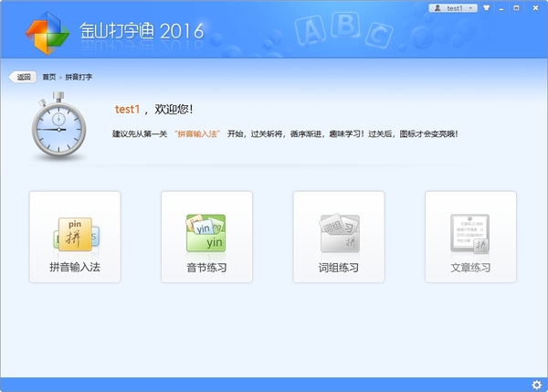
Task: Click the orange test1 username in greeting
Action: (127, 109)
